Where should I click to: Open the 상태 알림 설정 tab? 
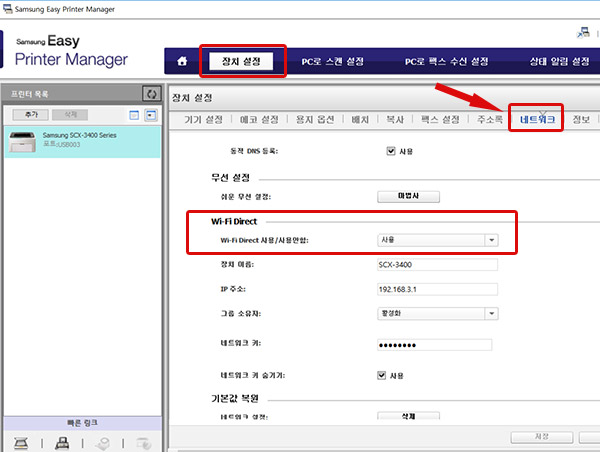(x=559, y=62)
